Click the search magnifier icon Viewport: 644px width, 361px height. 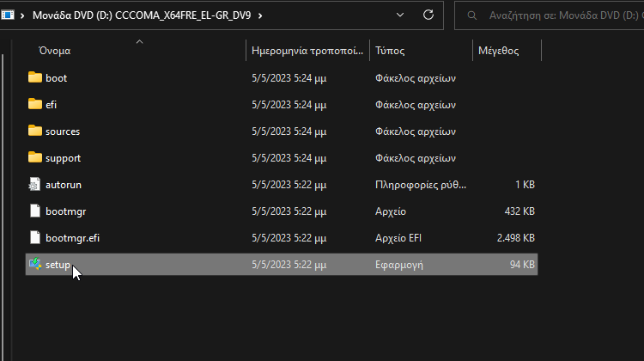tap(472, 15)
